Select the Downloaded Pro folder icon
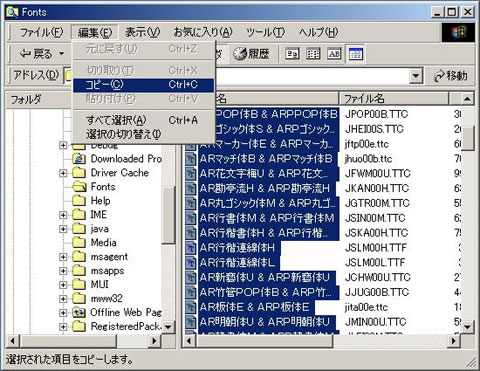 pyautogui.click(x=79, y=159)
